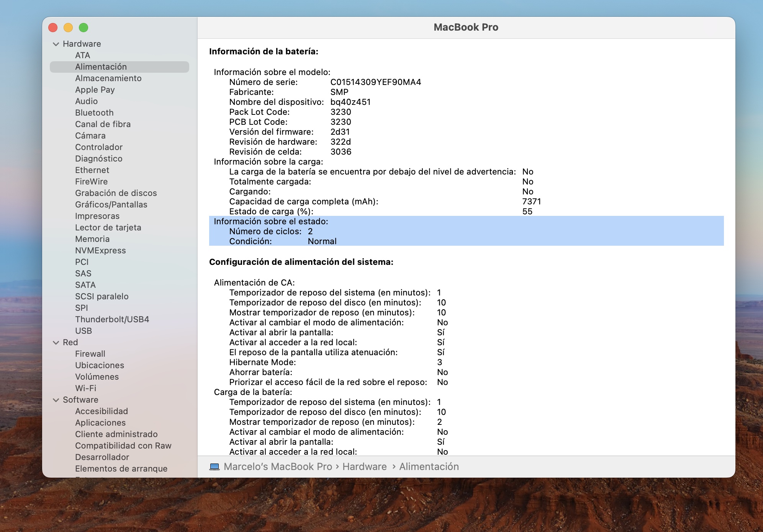The height and width of the screenshot is (532, 763).
Task: Click Marcelo's MacBook Pro breadcrumb
Action: (278, 467)
